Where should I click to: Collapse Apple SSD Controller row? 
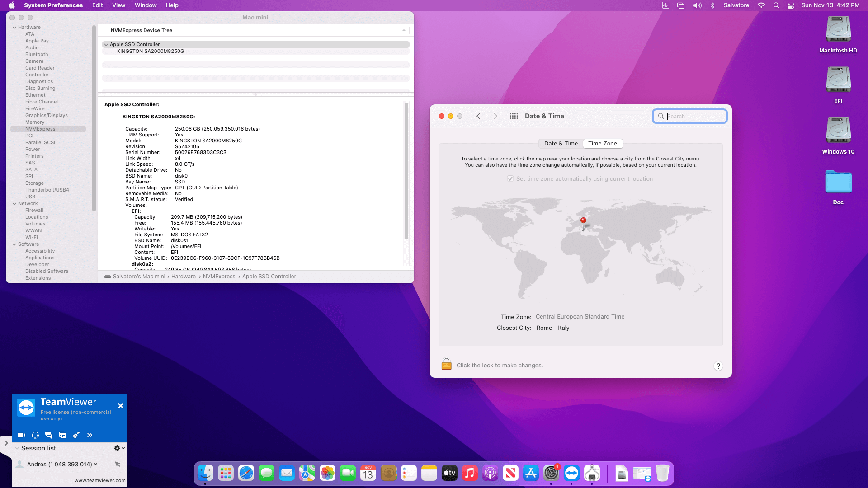point(106,44)
